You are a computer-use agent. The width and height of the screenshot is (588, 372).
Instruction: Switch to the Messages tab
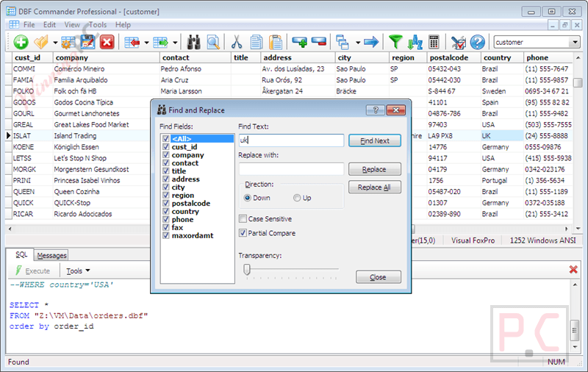(51, 255)
